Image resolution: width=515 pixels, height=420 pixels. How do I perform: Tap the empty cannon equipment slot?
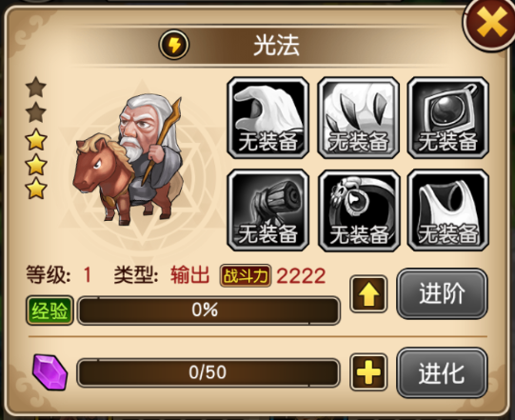pos(268,210)
